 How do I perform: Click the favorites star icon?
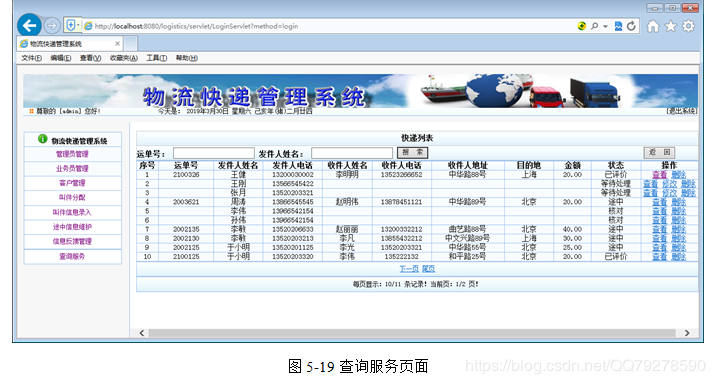tap(671, 26)
